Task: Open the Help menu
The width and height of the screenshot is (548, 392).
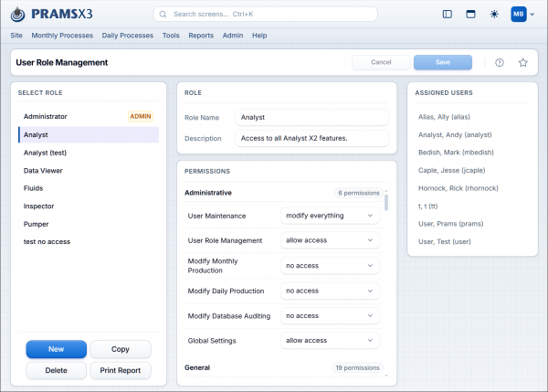Action: [x=259, y=36]
